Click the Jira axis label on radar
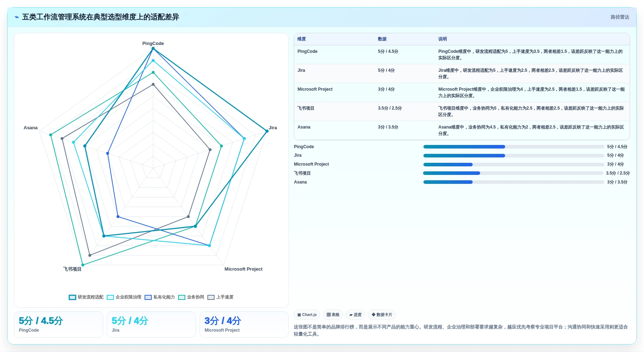This screenshot has width=644, height=352. [273, 128]
